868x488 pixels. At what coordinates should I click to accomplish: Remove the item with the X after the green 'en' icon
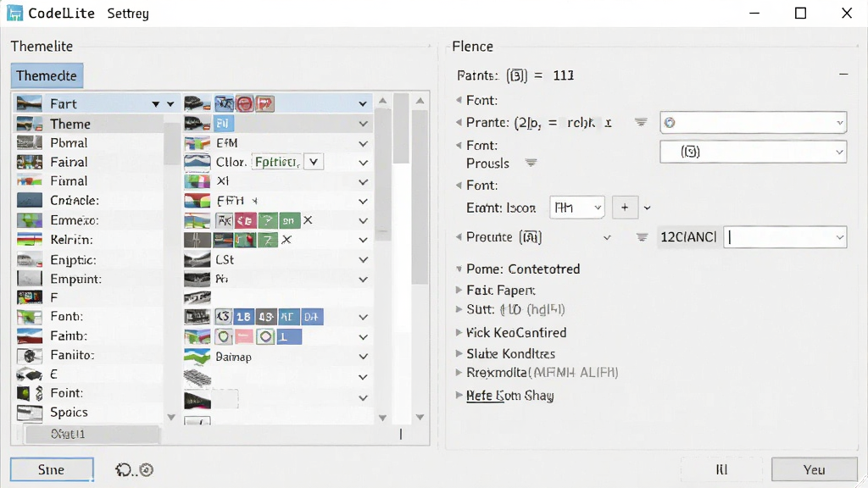(x=309, y=220)
